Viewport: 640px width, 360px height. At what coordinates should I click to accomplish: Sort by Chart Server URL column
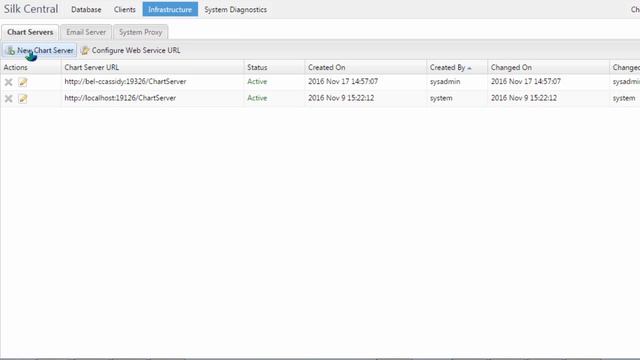point(153,67)
